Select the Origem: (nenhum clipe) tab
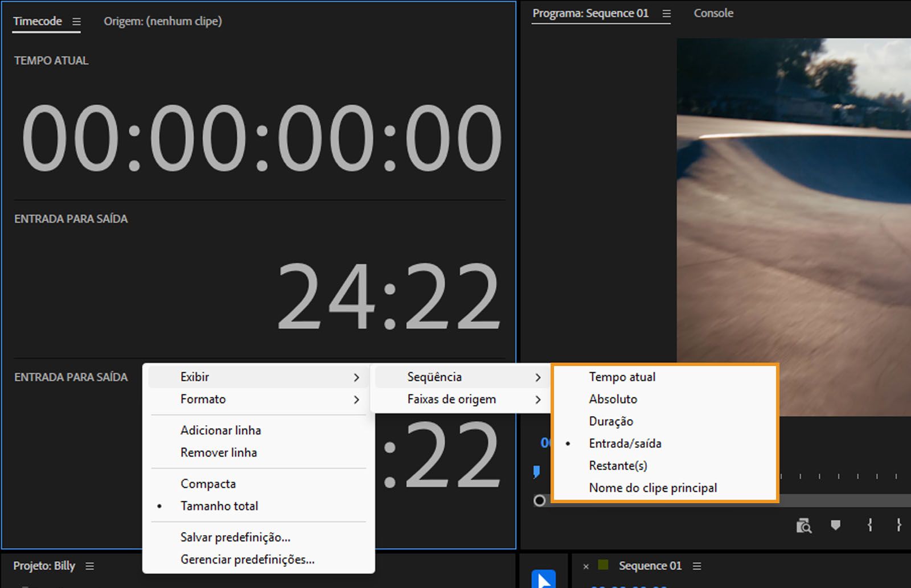This screenshot has width=911, height=588. [x=163, y=21]
